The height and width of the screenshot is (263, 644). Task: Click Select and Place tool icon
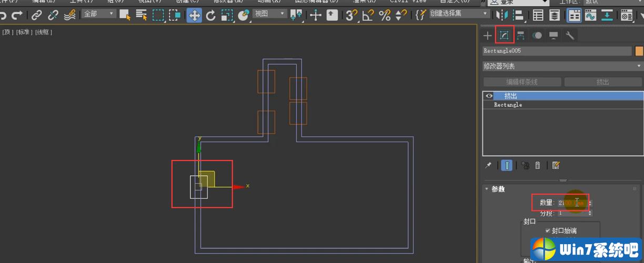pos(244,15)
